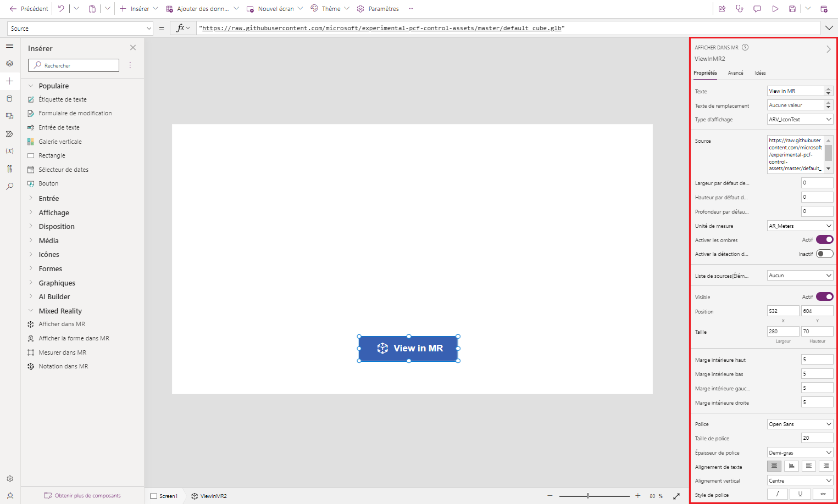Click the Paste clipboard icon
Image resolution: width=838 pixels, height=504 pixels.
(92, 9)
